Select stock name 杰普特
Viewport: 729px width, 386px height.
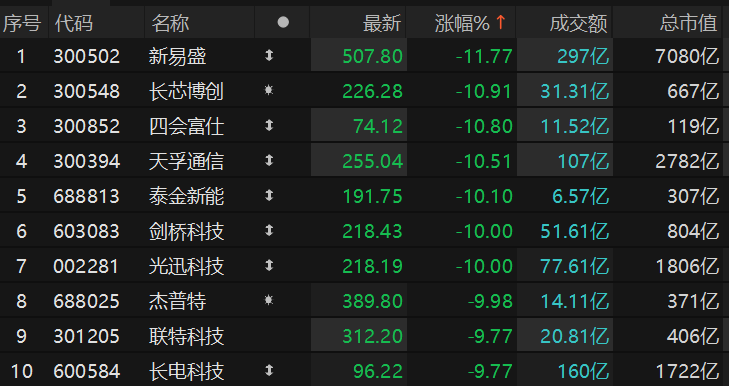pyautogui.click(x=178, y=301)
